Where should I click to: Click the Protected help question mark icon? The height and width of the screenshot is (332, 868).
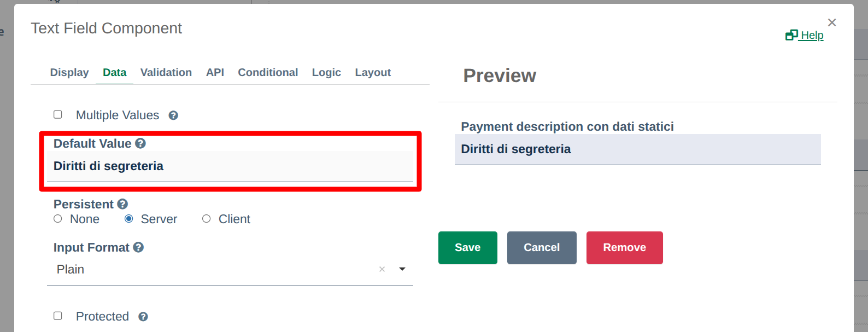143,317
